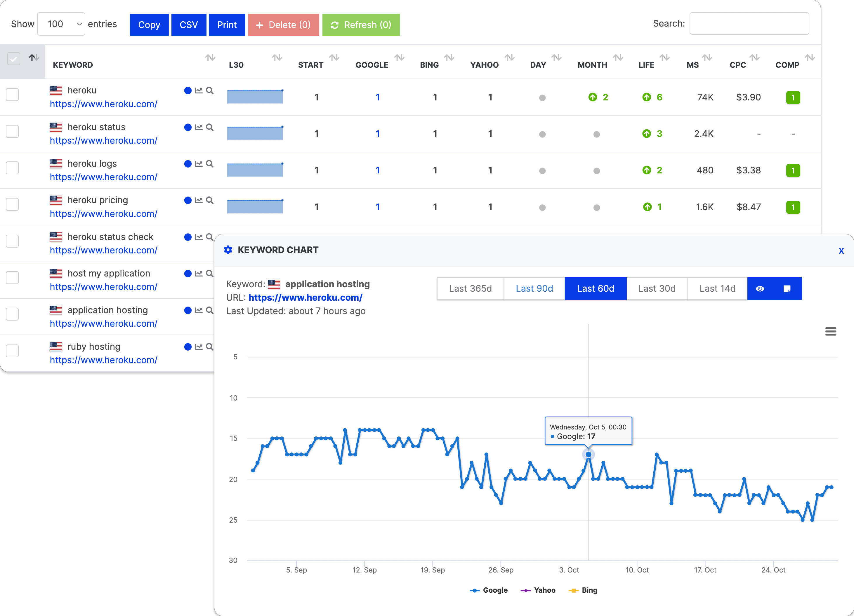Toggle Yahoo series in chart legend
The height and width of the screenshot is (616, 854).
[x=538, y=590]
